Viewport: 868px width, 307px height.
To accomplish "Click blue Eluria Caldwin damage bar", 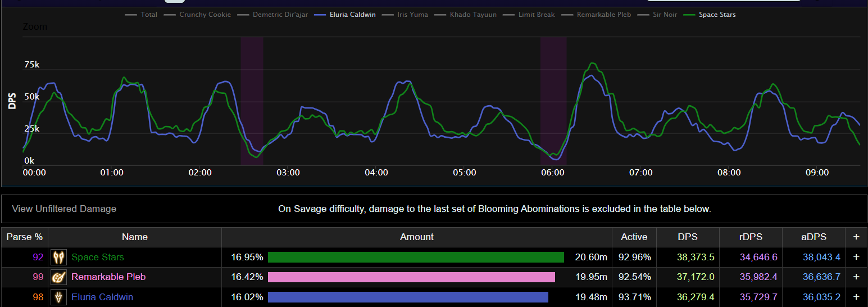I will pyautogui.click(x=408, y=296).
